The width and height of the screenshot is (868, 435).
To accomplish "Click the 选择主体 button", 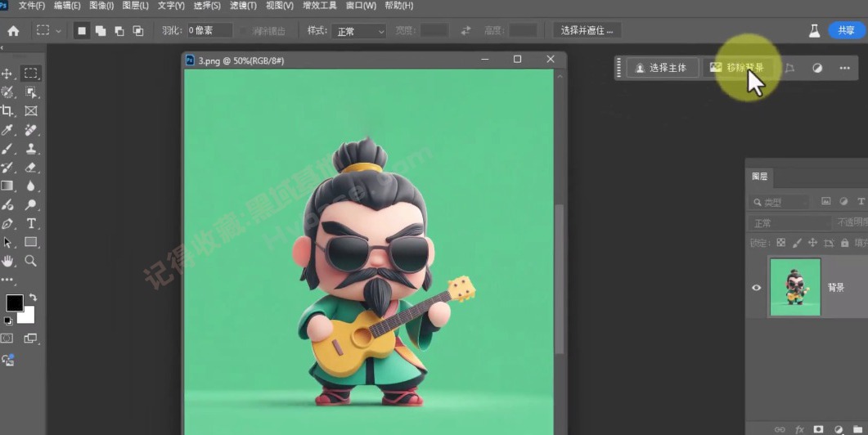I will [x=661, y=68].
